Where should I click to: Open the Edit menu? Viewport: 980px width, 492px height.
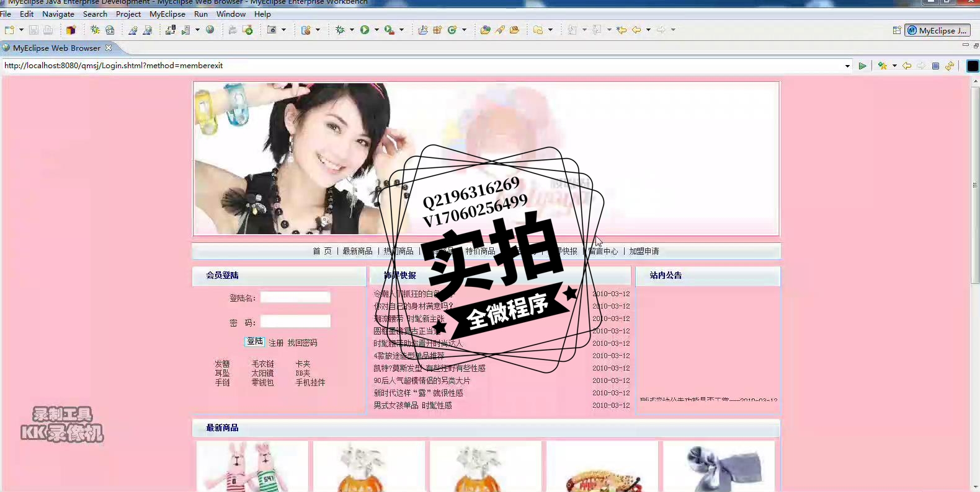tap(27, 14)
